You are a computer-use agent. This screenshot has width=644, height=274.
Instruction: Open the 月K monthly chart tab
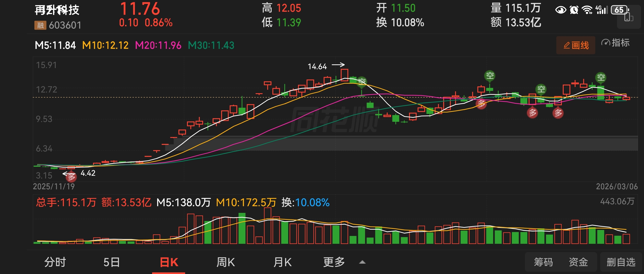coord(282,262)
